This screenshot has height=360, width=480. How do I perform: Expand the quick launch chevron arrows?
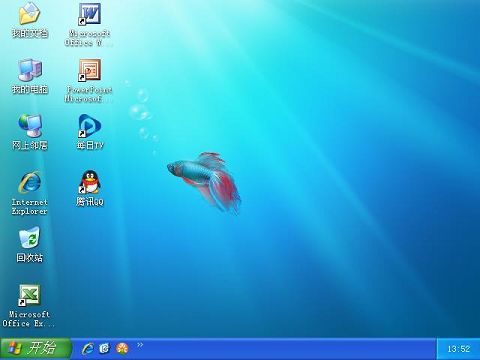point(140,345)
